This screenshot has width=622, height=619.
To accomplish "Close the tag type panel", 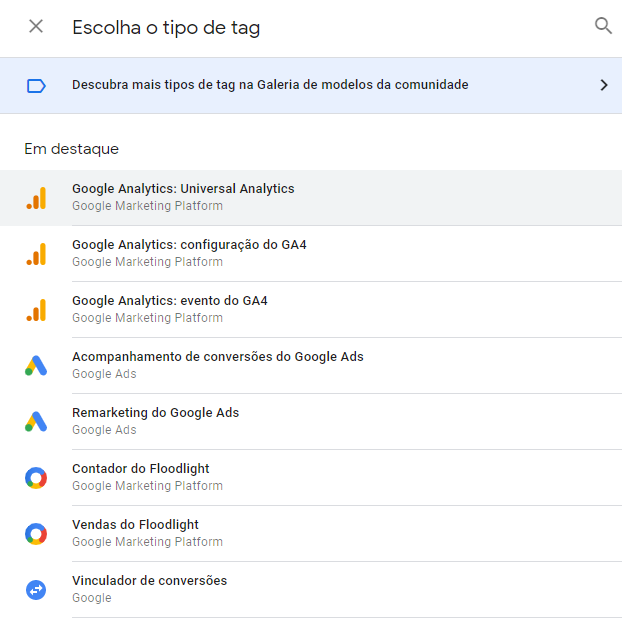I will pyautogui.click(x=36, y=26).
